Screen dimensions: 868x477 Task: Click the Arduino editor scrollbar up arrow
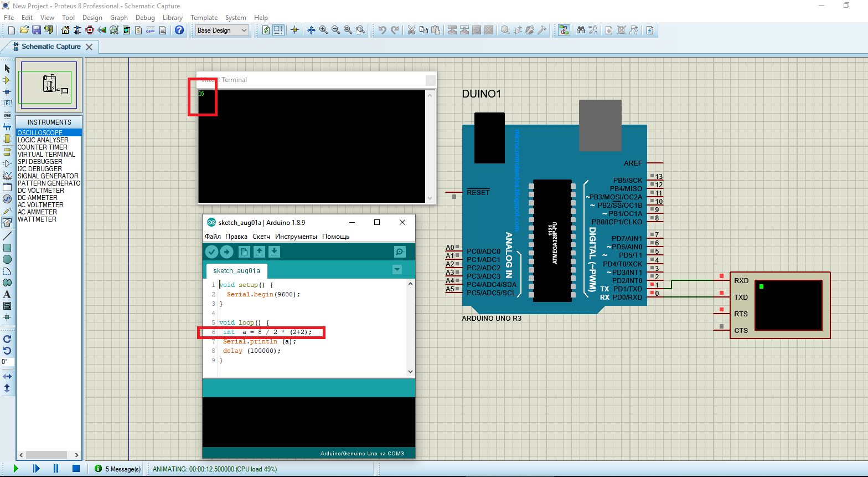click(x=410, y=284)
